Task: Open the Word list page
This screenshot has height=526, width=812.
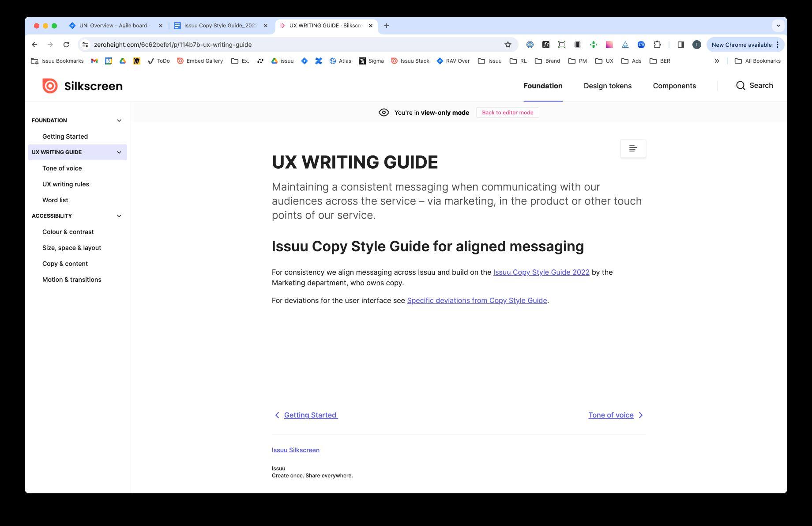Action: [x=55, y=200]
